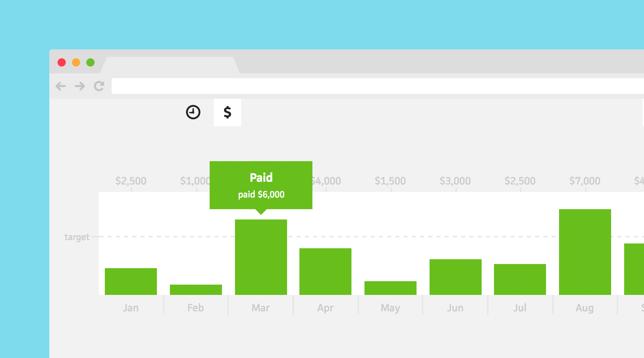Click the $7,000 value above Aug
The height and width of the screenshot is (358, 644).
click(x=585, y=181)
